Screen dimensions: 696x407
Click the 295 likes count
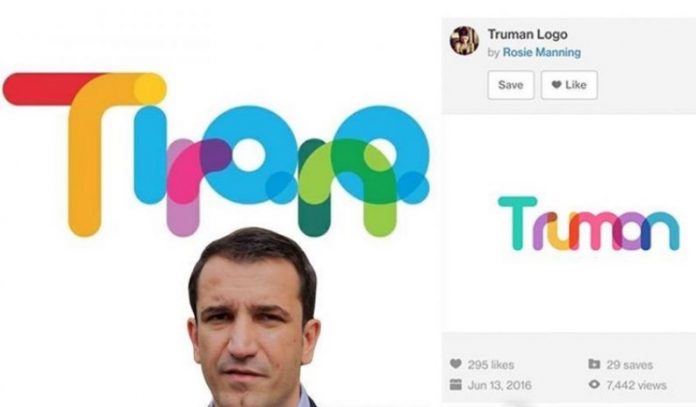(490, 365)
